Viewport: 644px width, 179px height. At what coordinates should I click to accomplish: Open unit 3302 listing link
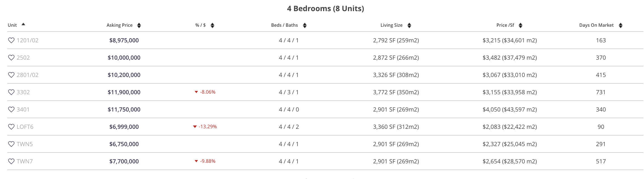point(23,92)
